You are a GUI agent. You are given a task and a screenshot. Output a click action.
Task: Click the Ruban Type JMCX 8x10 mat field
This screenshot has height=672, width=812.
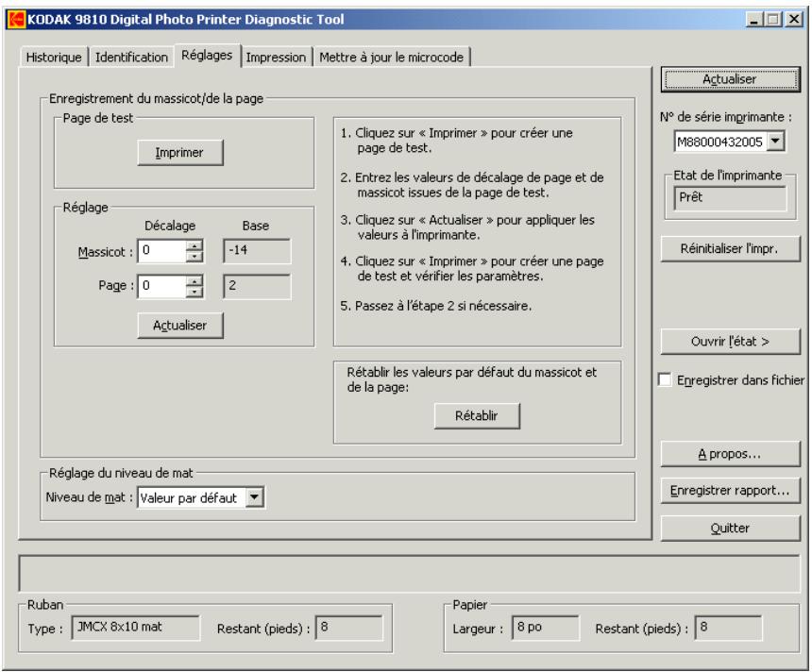(x=135, y=628)
